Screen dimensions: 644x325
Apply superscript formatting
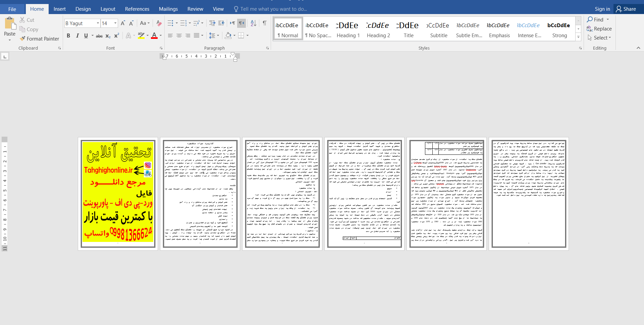click(x=117, y=36)
